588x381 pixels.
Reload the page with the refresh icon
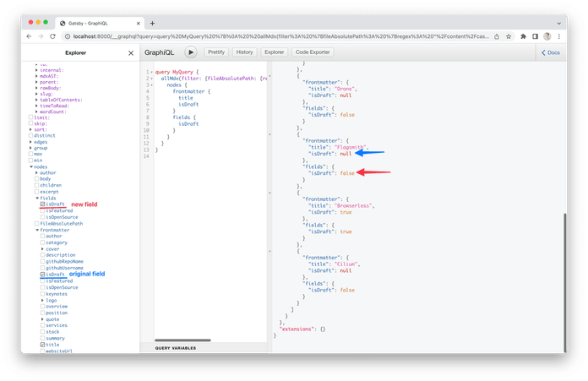click(x=55, y=36)
